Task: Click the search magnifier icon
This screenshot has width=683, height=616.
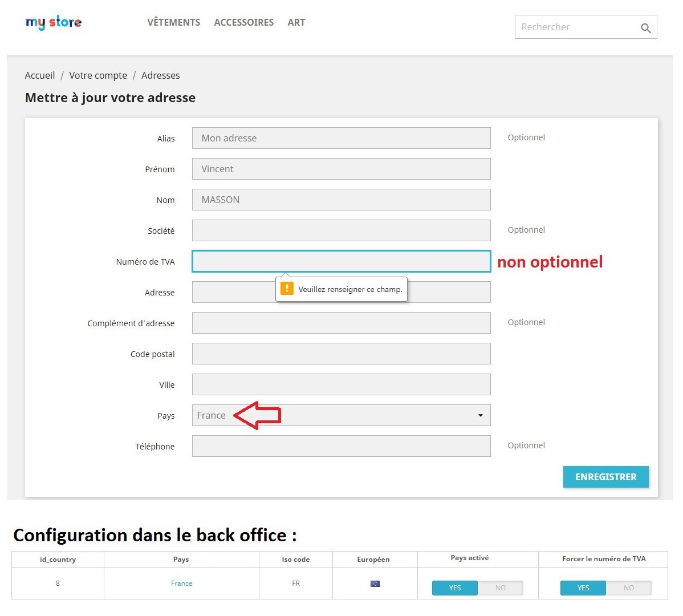Action: 645,28
